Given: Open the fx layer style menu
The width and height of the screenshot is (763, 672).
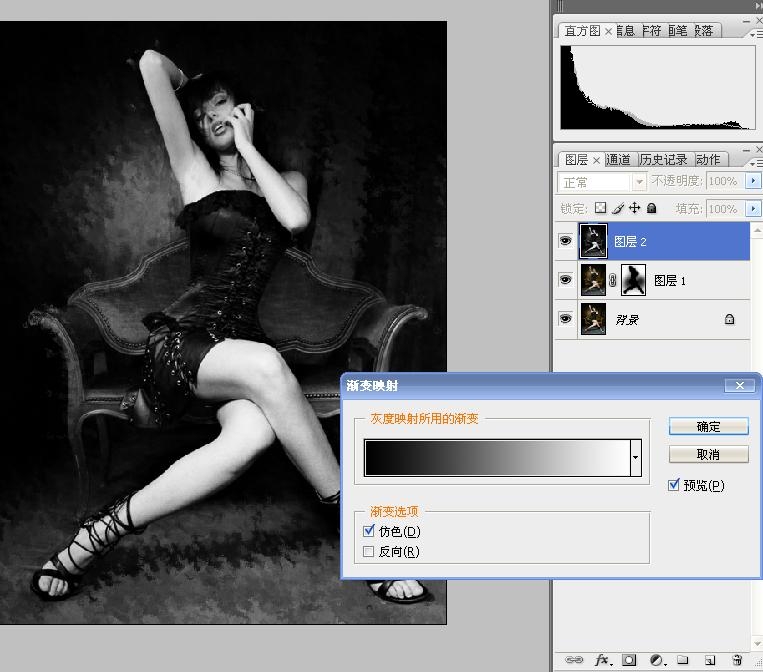Looking at the screenshot, I should 602,660.
